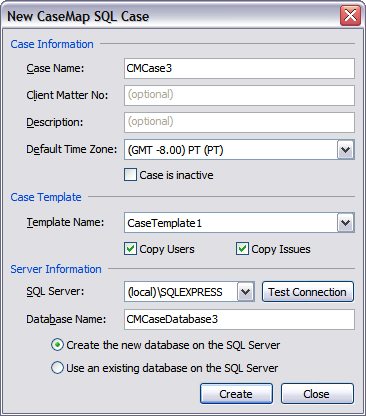Open the SQL Server dropdown arrow
366x416 pixels.
[x=246, y=292]
